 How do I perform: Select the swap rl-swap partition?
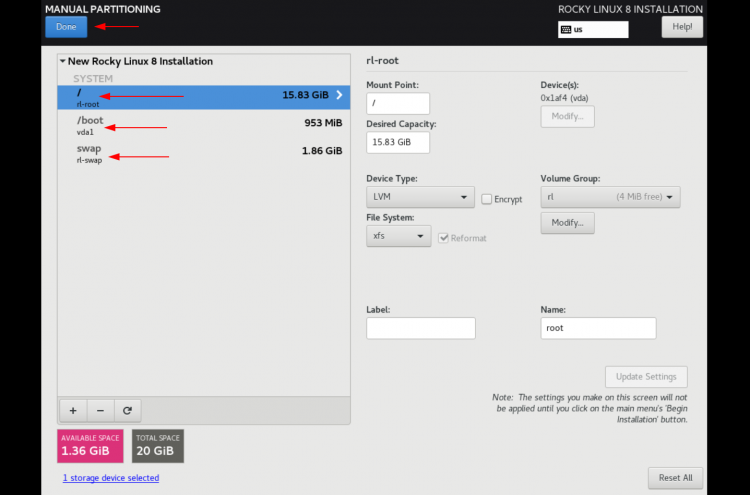[204, 153]
